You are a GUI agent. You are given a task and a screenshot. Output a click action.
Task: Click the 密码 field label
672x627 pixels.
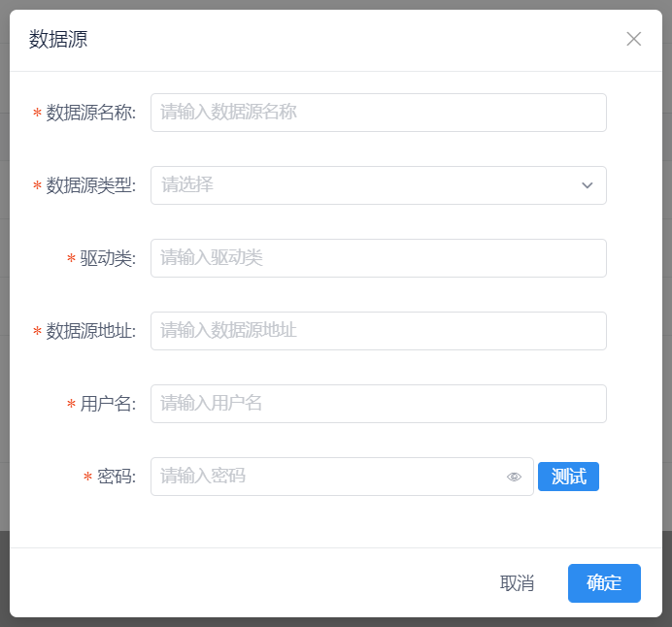pos(117,478)
